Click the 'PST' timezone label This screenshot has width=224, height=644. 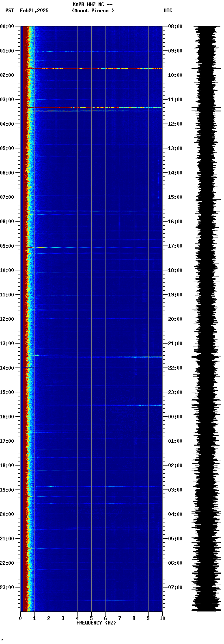[10, 11]
